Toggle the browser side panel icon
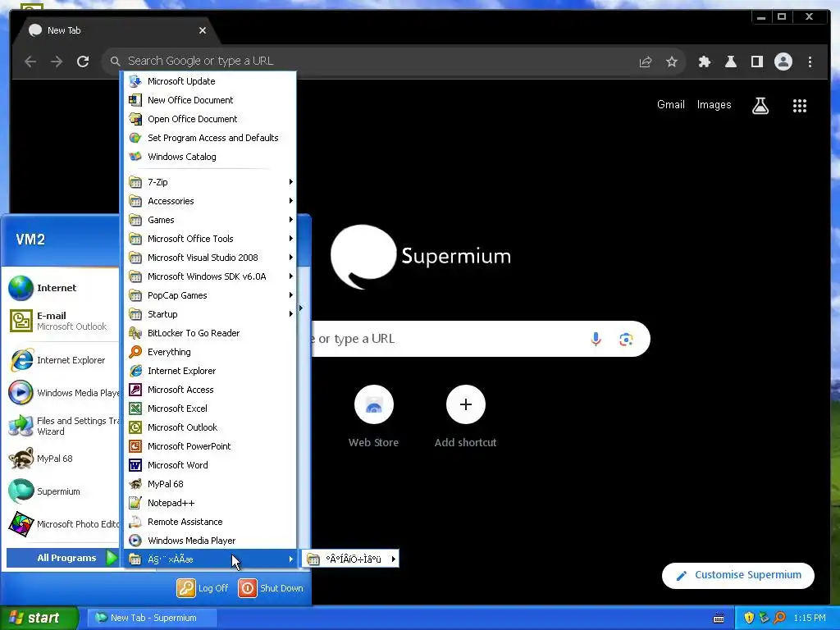 click(x=757, y=62)
